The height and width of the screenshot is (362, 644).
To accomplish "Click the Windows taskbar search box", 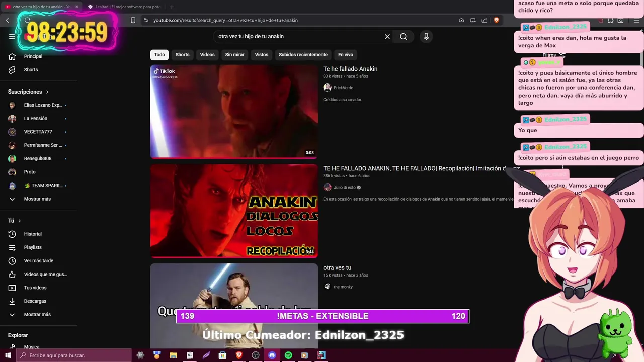I will tap(73, 355).
